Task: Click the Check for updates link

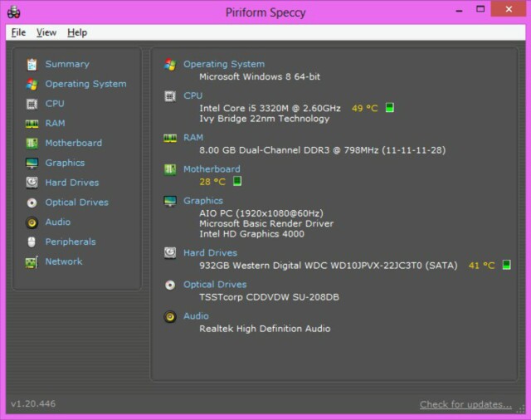Action: [466, 404]
